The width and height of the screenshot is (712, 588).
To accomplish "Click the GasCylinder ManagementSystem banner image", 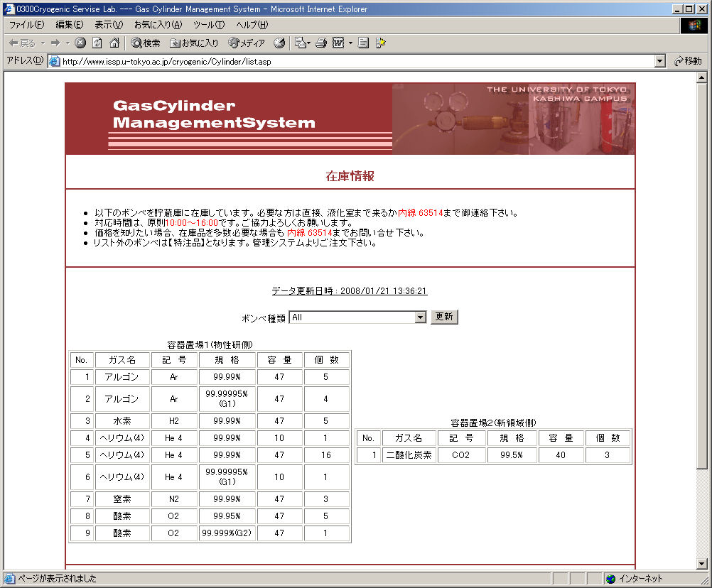I will 350,119.
